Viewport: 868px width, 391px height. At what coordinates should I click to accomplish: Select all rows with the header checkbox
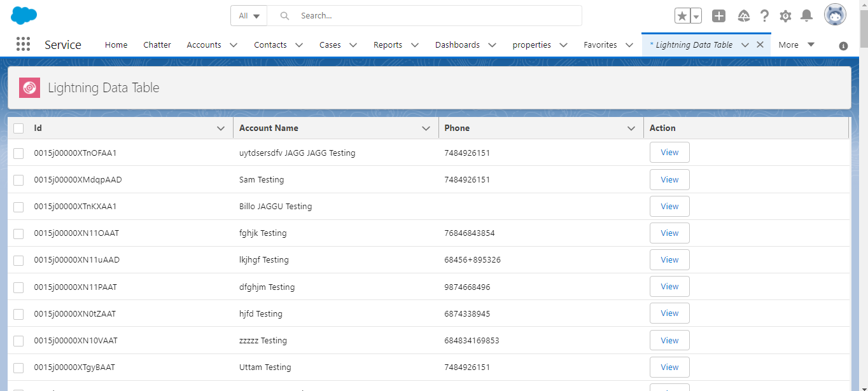(18, 128)
